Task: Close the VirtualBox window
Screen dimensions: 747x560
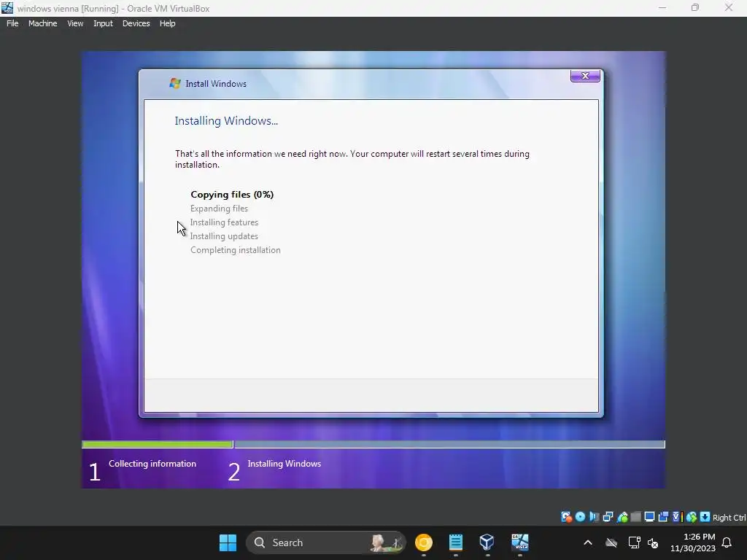Action: (729, 8)
